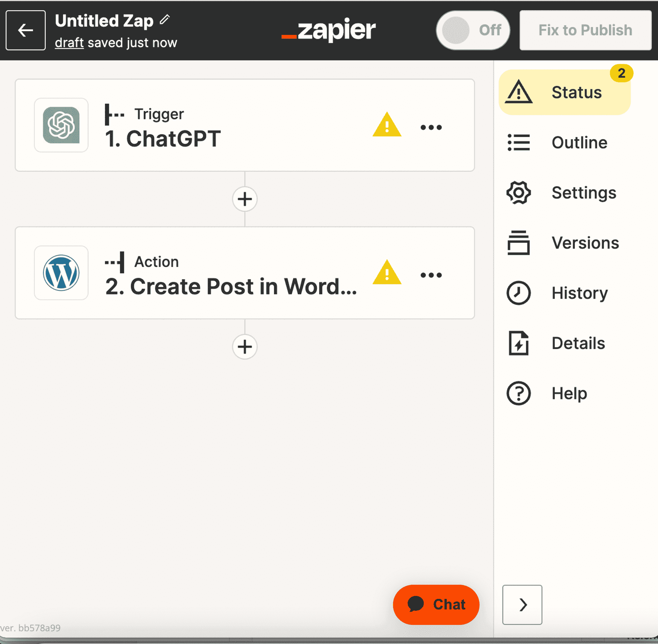Image resolution: width=658 pixels, height=644 pixels.
Task: Click the Untitled Zap title
Action: click(x=104, y=21)
